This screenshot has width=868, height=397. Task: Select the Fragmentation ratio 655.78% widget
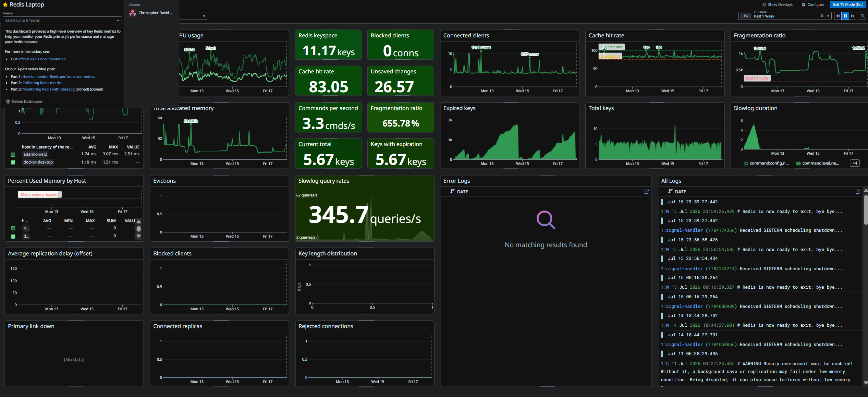pyautogui.click(x=401, y=117)
